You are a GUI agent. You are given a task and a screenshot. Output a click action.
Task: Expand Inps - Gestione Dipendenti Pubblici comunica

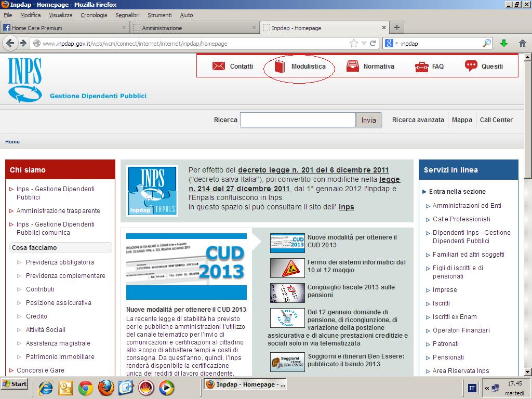pos(11,224)
